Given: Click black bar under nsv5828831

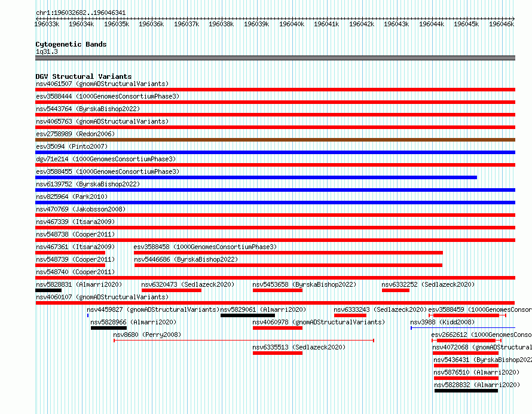Looking at the screenshot, I should (48, 290).
